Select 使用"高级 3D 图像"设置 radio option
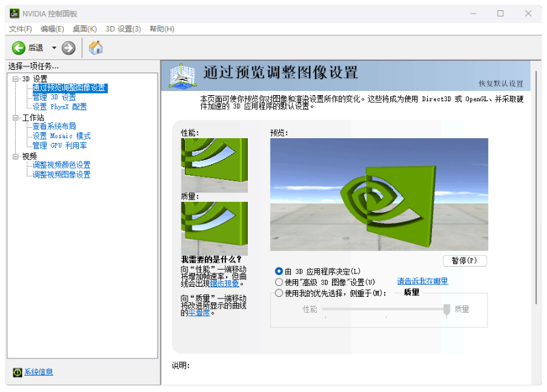 (279, 282)
